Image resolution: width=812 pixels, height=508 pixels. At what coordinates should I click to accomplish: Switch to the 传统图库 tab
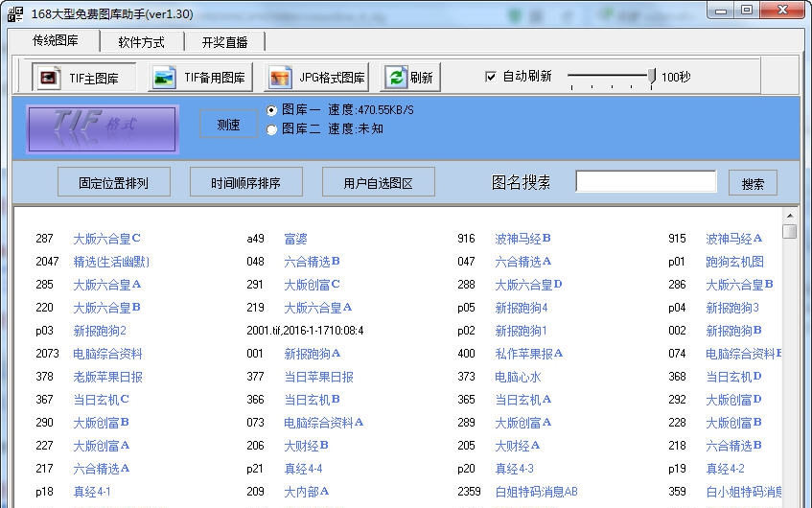click(x=55, y=40)
